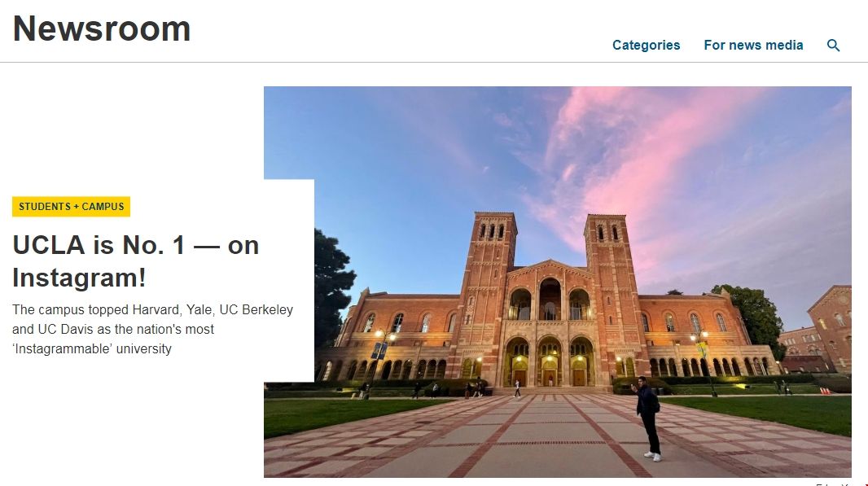This screenshot has width=868, height=486.
Task: Select Categories from the header navigation
Action: [646, 45]
